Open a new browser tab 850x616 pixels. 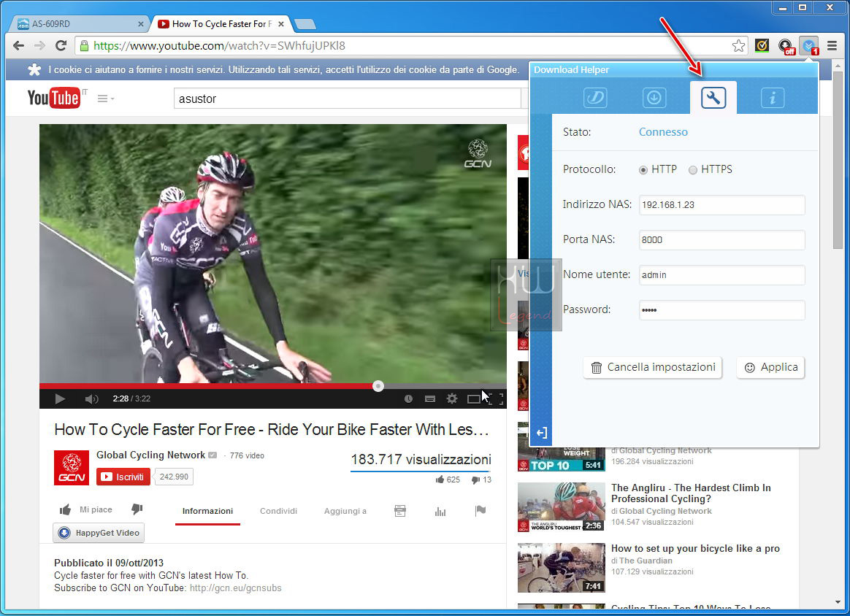click(x=305, y=24)
